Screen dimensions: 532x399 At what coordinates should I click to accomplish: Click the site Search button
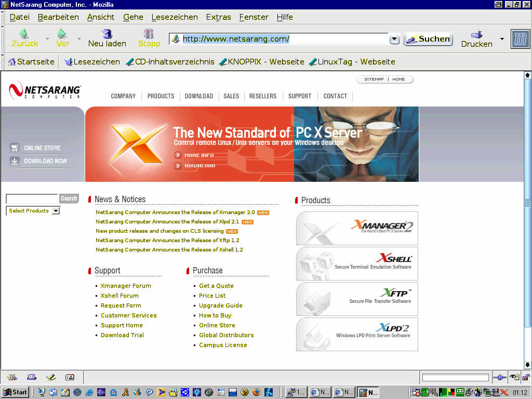(x=69, y=198)
